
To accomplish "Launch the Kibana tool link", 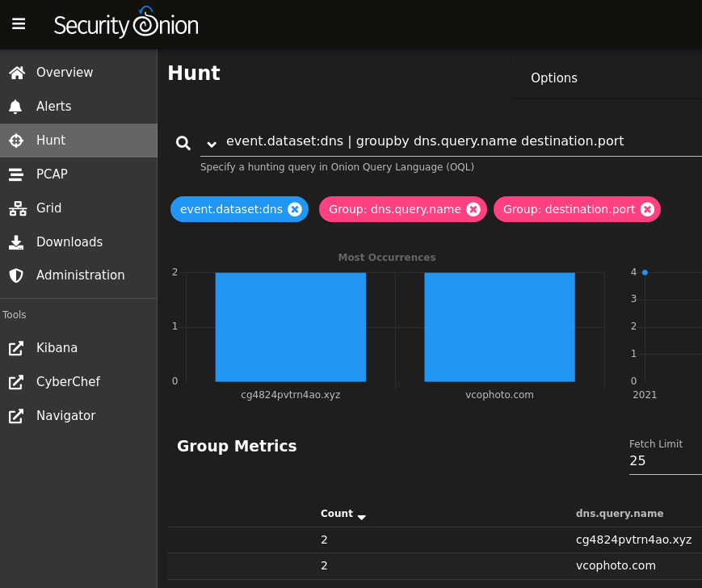I will point(78,348).
